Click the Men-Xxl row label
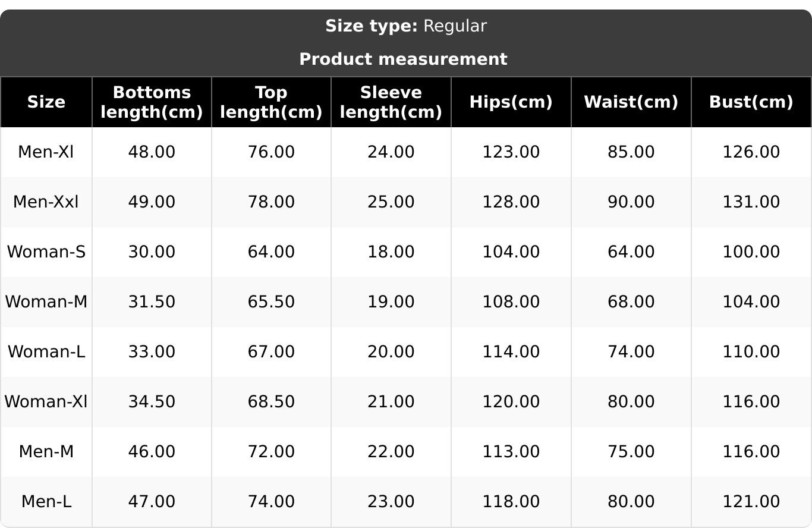Image resolution: width=812 pixels, height=528 pixels. pos(46,202)
